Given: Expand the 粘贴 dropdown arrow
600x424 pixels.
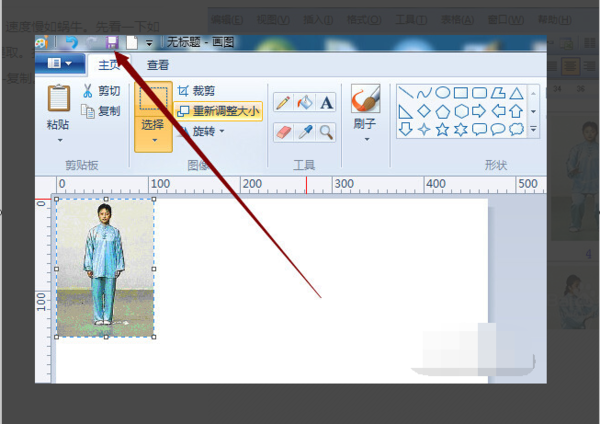Looking at the screenshot, I should (x=60, y=140).
